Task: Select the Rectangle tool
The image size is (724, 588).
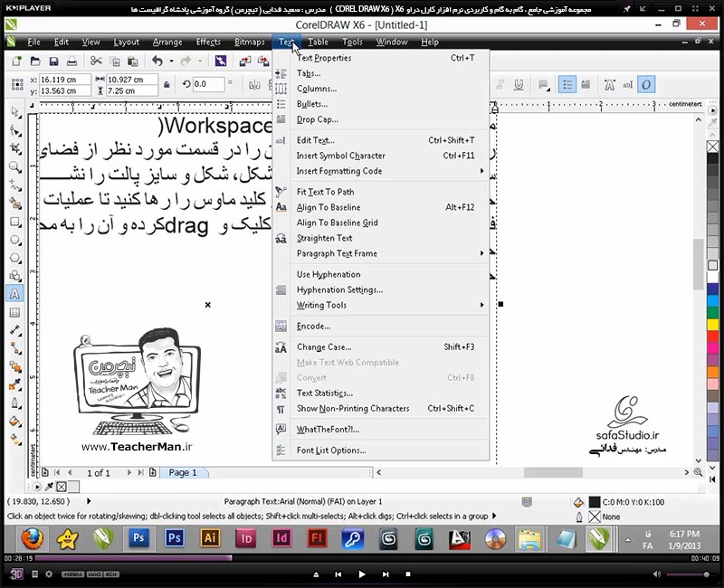Action: (x=15, y=222)
